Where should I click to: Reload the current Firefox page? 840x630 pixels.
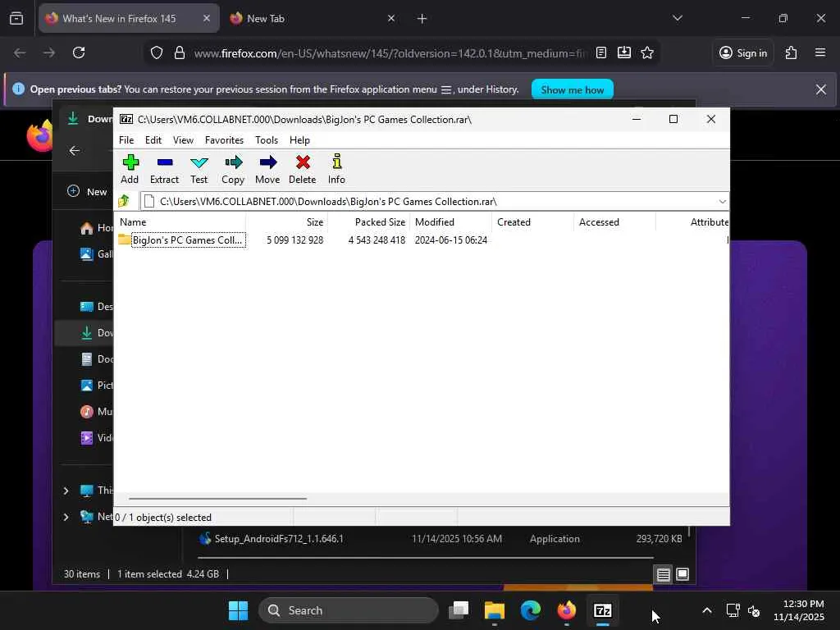(79, 52)
